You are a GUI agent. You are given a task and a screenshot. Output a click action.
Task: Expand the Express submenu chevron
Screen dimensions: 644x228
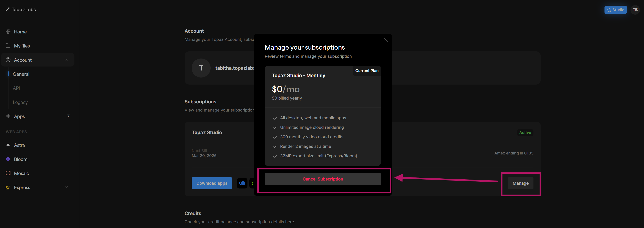pos(66,187)
